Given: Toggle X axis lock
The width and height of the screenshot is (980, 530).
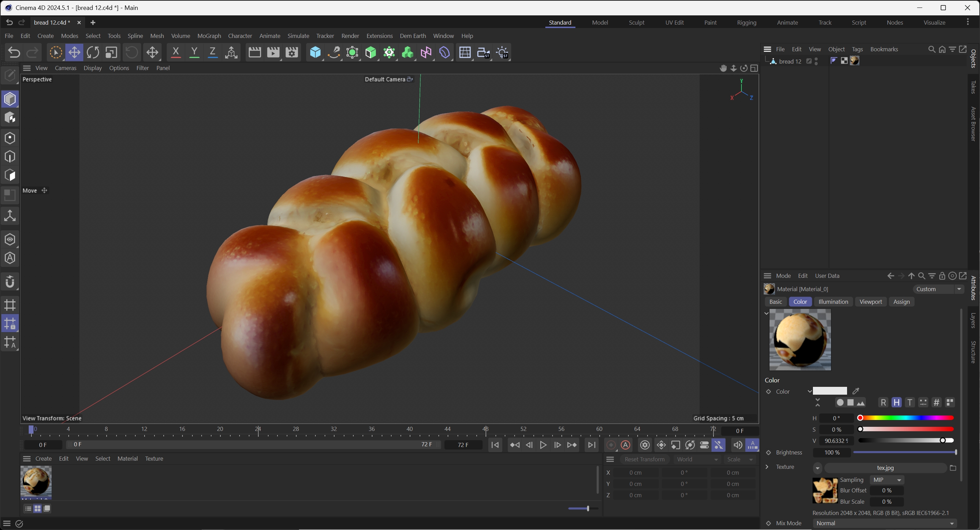Looking at the screenshot, I should [175, 53].
